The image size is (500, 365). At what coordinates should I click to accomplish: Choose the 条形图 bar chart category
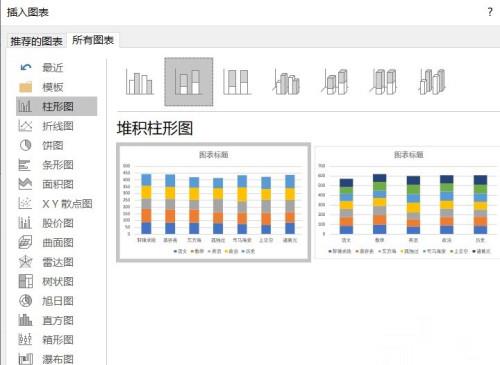pyautogui.click(x=57, y=165)
